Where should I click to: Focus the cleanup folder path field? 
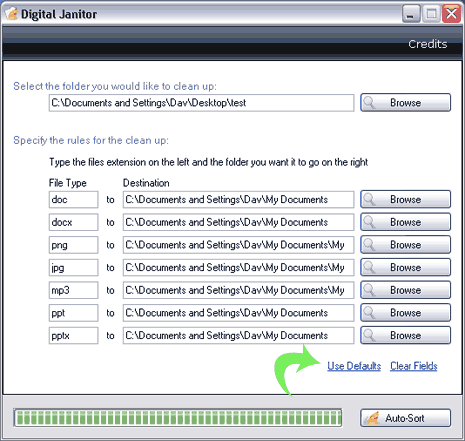(201, 103)
